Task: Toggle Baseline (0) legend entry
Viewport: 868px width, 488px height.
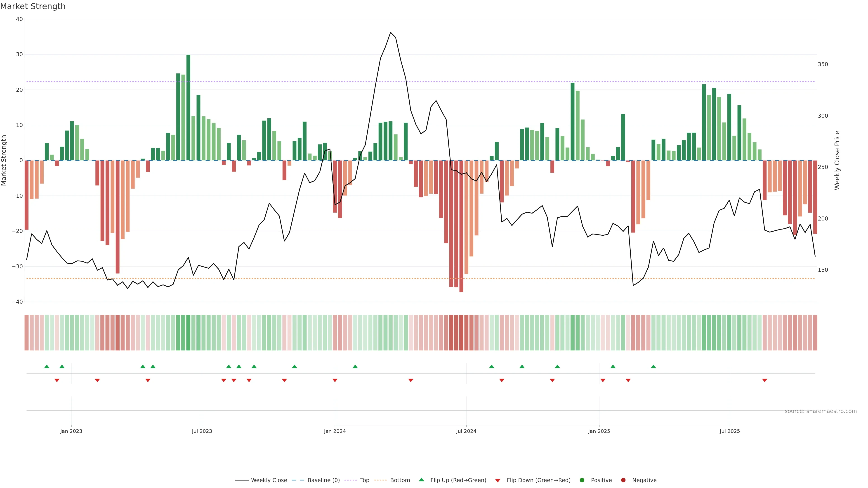Action: coord(323,480)
